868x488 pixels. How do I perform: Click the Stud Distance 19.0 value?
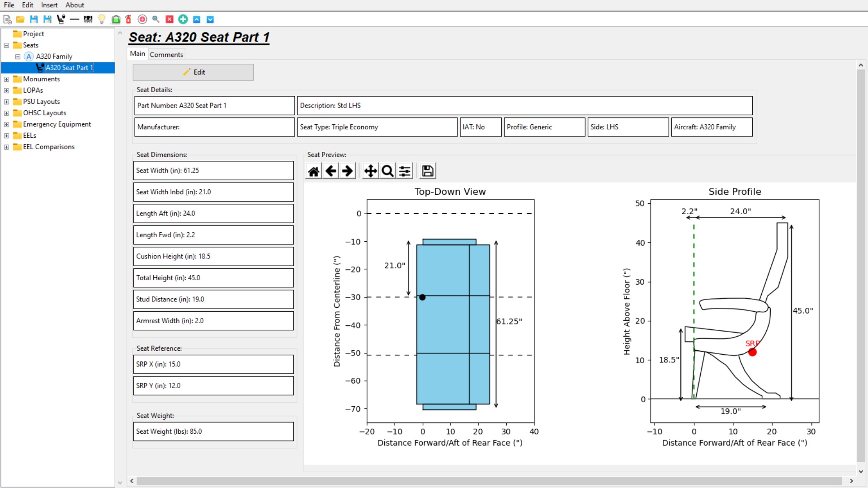213,300
